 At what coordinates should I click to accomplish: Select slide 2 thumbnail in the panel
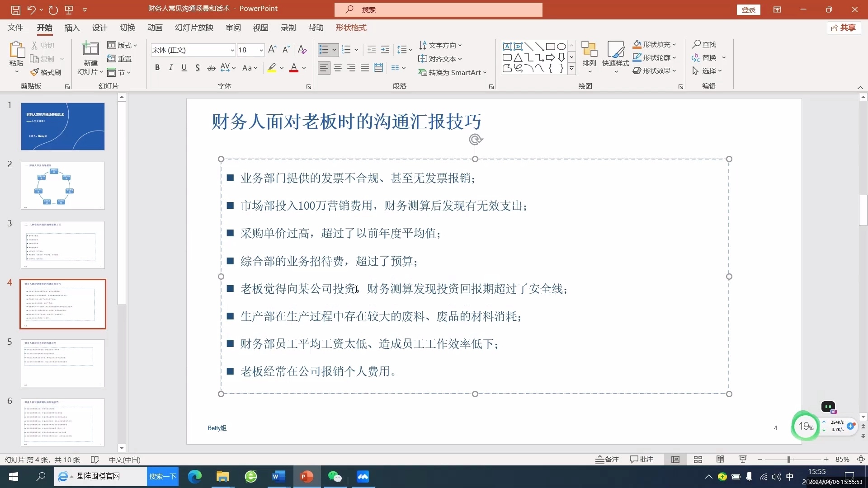62,185
